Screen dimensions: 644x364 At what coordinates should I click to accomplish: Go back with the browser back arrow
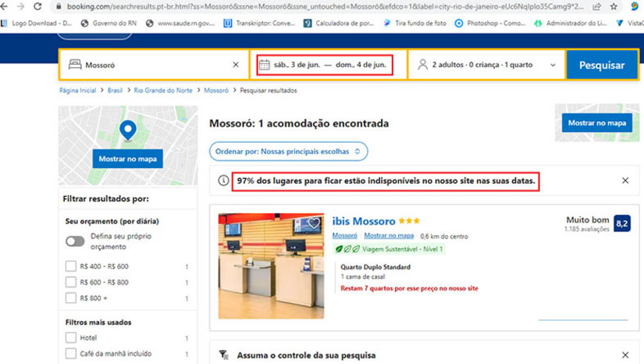click(x=4, y=6)
